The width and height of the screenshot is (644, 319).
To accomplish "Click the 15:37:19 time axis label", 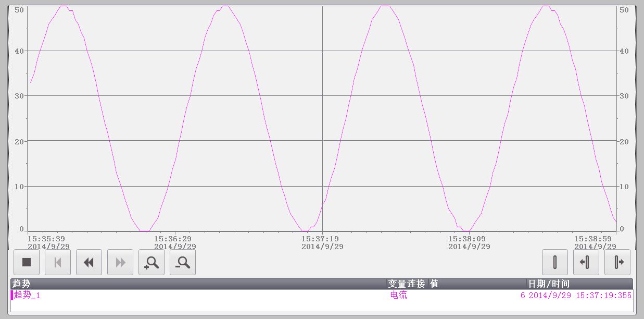I will (320, 239).
